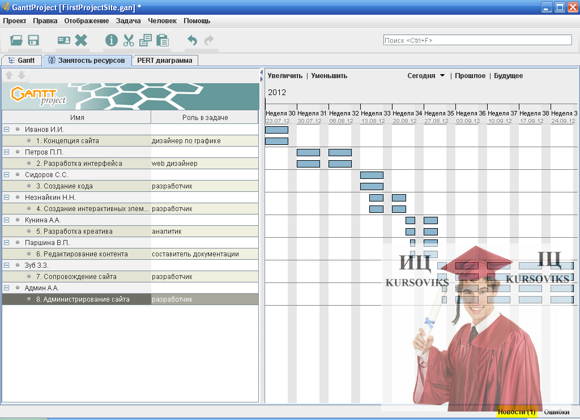Click the Увеличить zoom link

285,75
